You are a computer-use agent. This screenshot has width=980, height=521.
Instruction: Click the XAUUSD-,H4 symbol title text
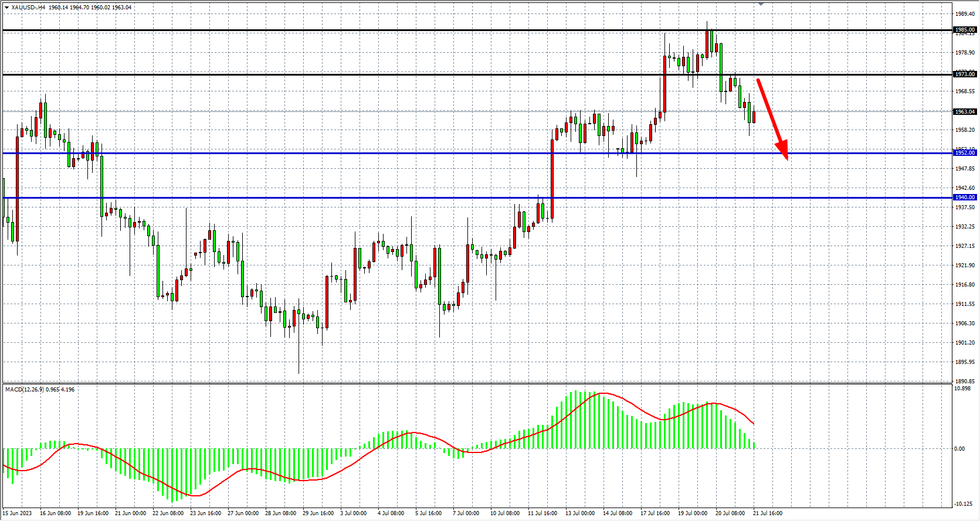pos(28,8)
